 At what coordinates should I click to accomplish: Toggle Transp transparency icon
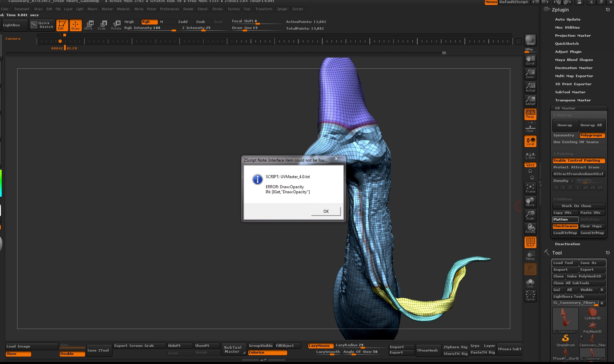(x=530, y=256)
